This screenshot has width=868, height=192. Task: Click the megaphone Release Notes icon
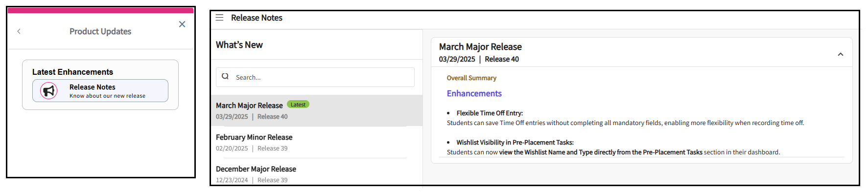pyautogui.click(x=49, y=91)
